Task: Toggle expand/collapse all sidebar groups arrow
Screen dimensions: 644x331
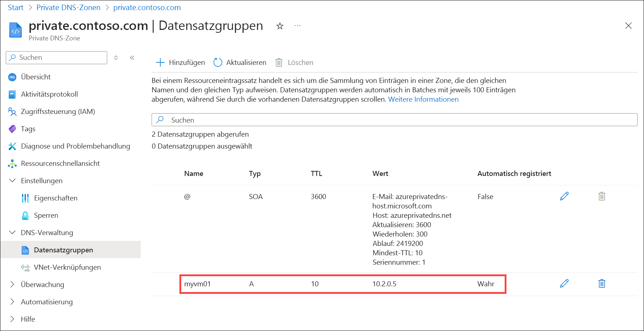Action: pos(116,58)
